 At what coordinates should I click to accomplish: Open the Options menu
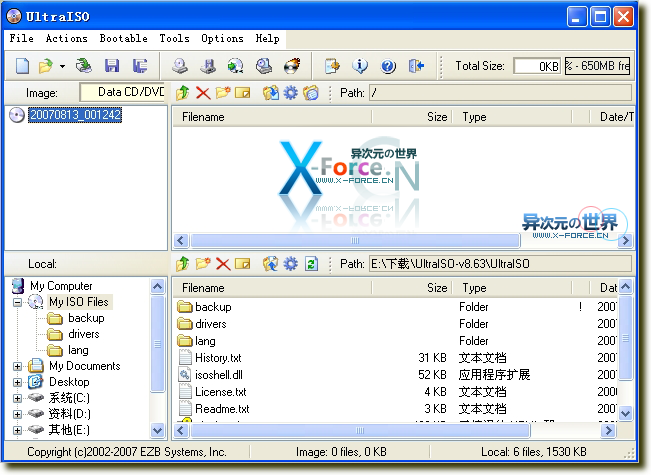click(222, 38)
